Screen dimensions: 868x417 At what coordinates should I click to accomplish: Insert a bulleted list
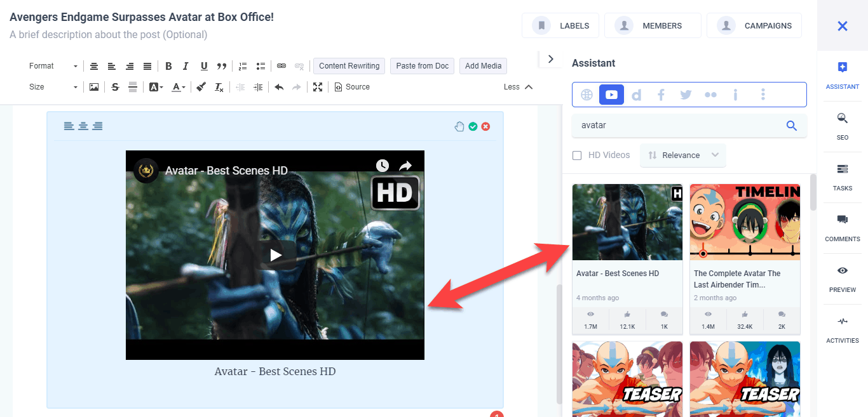pyautogui.click(x=261, y=66)
